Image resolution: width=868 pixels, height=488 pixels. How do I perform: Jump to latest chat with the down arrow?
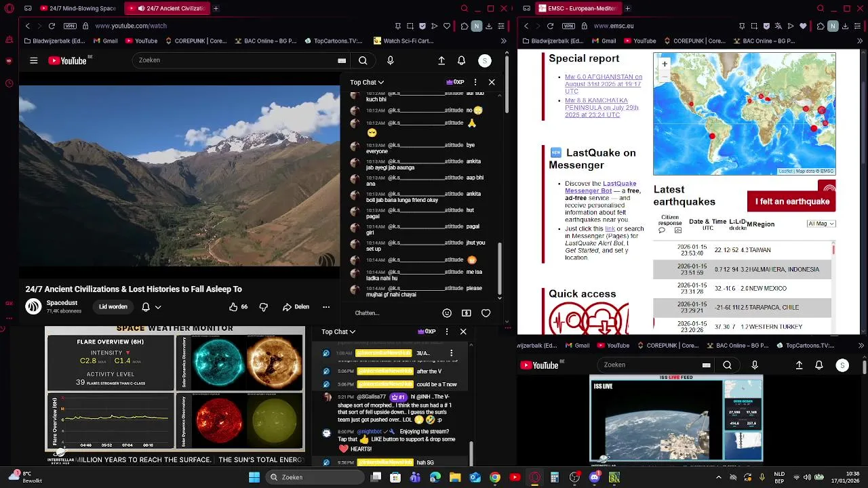[x=500, y=298]
